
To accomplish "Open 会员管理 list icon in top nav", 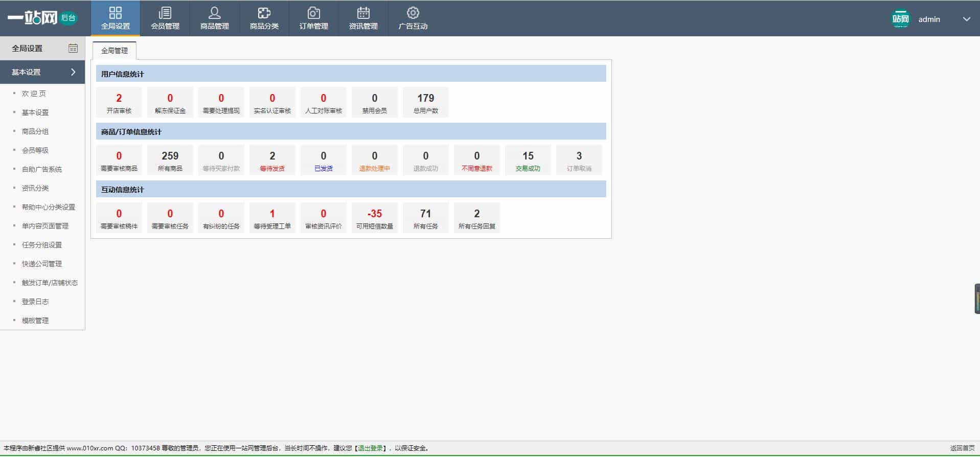I will click(165, 13).
